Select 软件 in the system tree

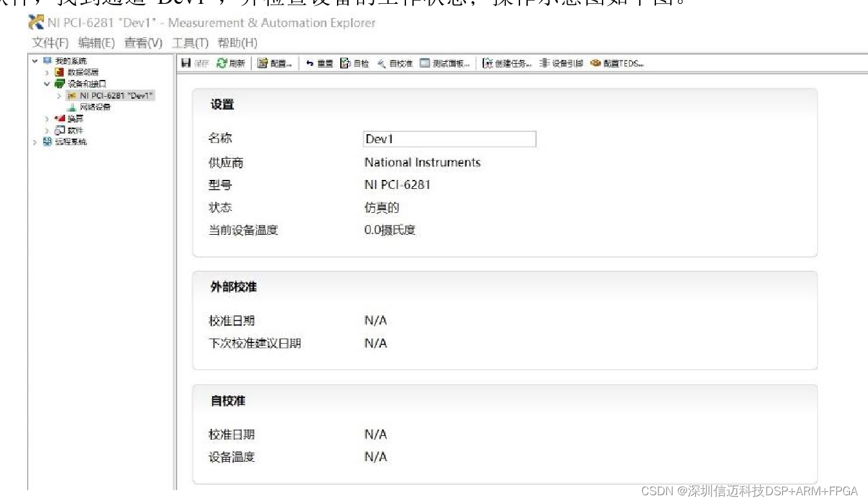[x=75, y=130]
